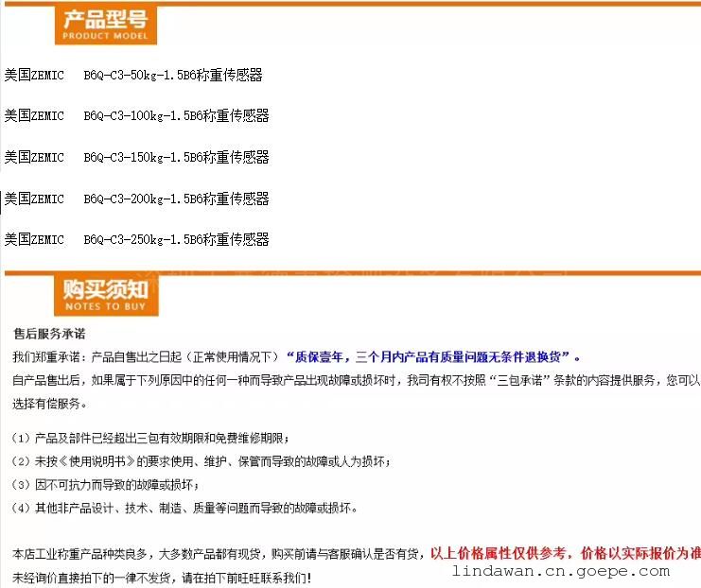The width and height of the screenshot is (701, 588).
Task: Select the B6Q-C3-250kg sensor model line
Action: 137,240
